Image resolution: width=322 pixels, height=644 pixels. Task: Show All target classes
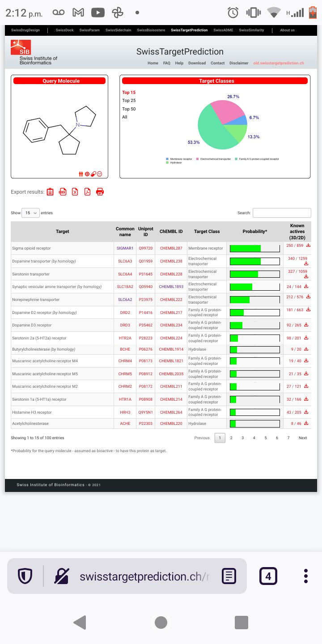[x=125, y=117]
